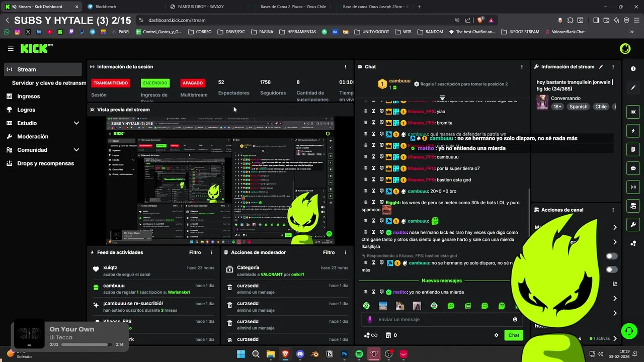Collapse the pinned gift leaderboard handle in chat
The image size is (644, 362).
point(442,98)
